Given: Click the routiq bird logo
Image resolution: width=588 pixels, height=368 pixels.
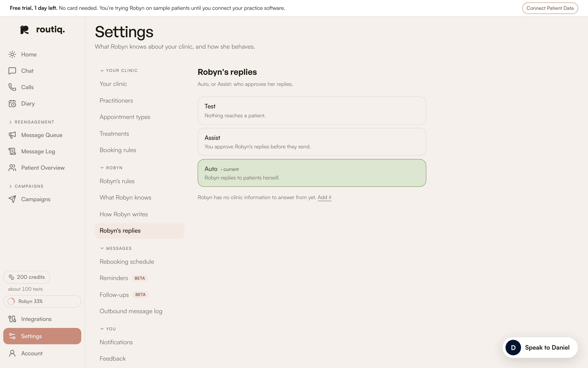Looking at the screenshot, I should (x=24, y=30).
